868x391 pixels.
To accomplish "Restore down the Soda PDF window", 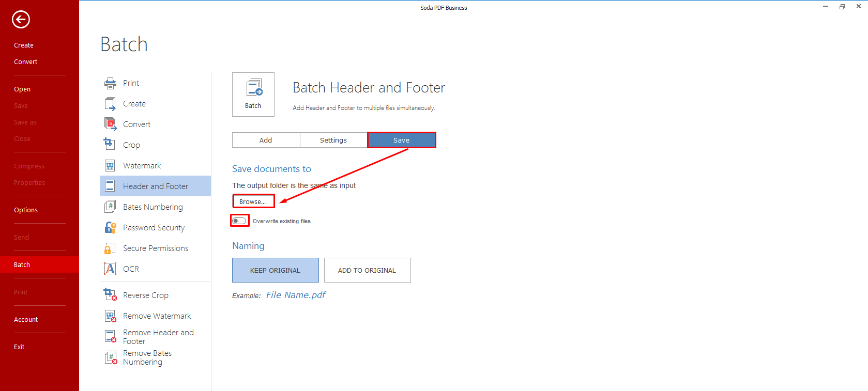I will tap(842, 7).
